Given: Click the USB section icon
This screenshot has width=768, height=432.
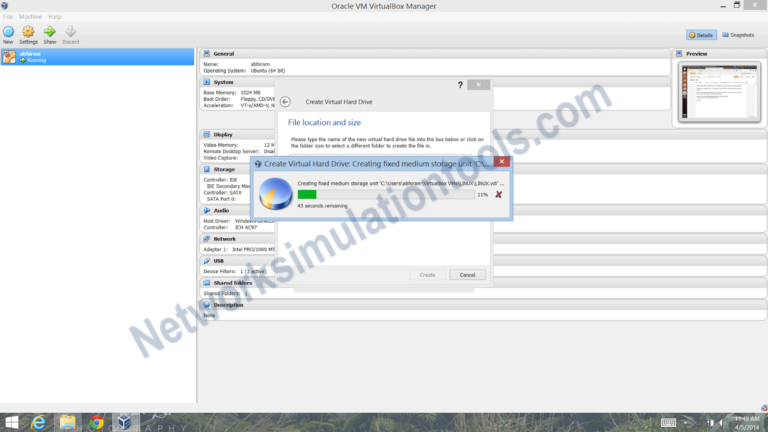Looking at the screenshot, I should tap(207, 261).
